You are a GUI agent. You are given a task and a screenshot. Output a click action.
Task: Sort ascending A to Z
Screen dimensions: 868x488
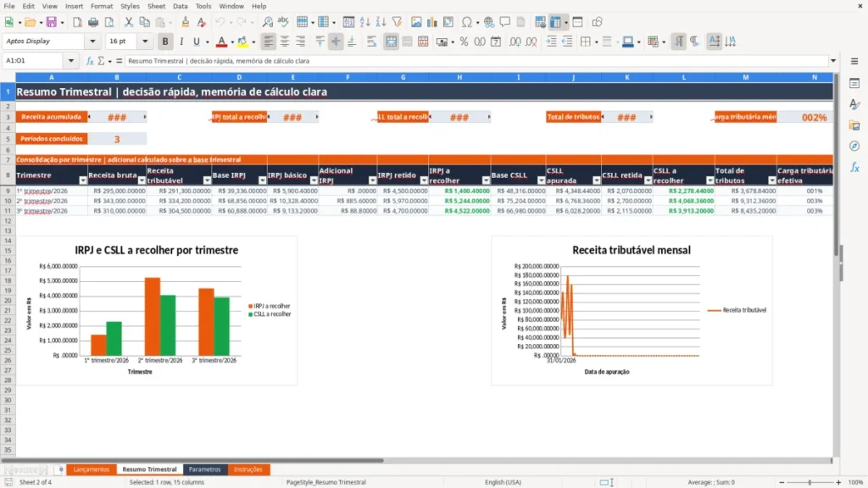point(364,22)
